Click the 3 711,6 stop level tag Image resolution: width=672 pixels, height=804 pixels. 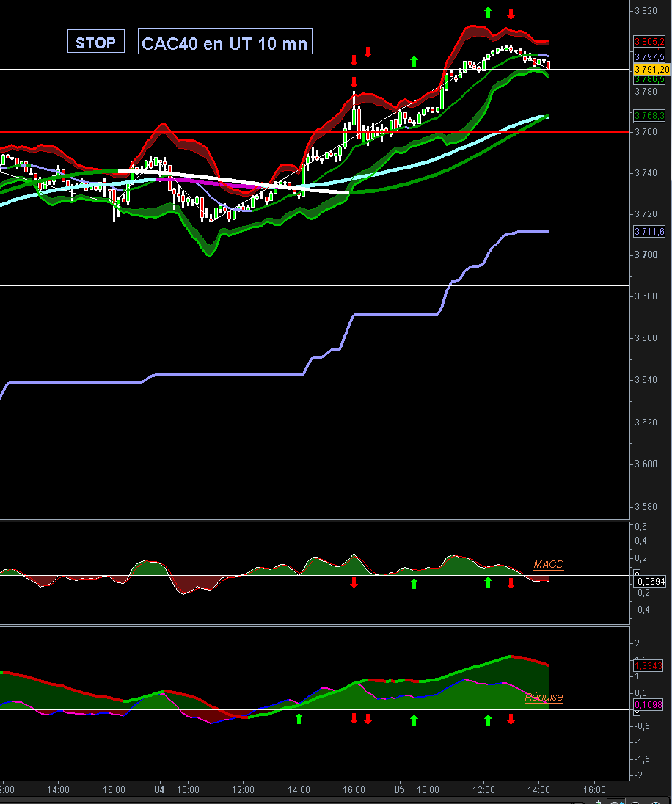649,231
